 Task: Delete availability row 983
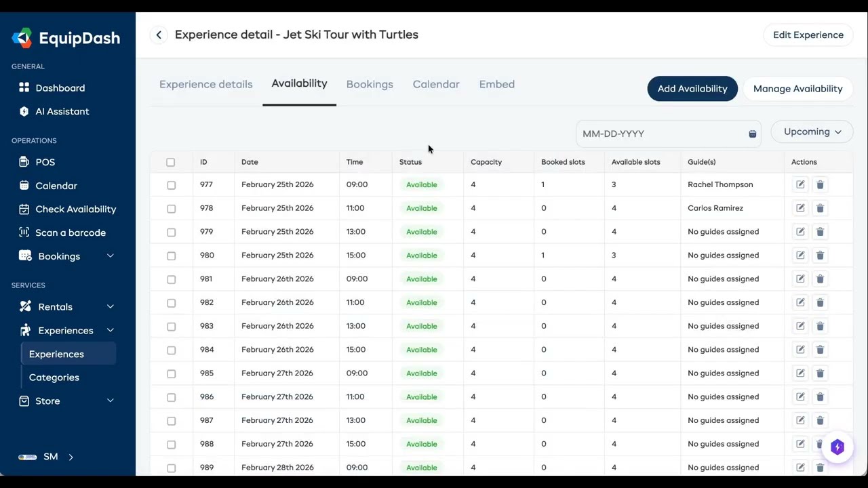tap(820, 326)
